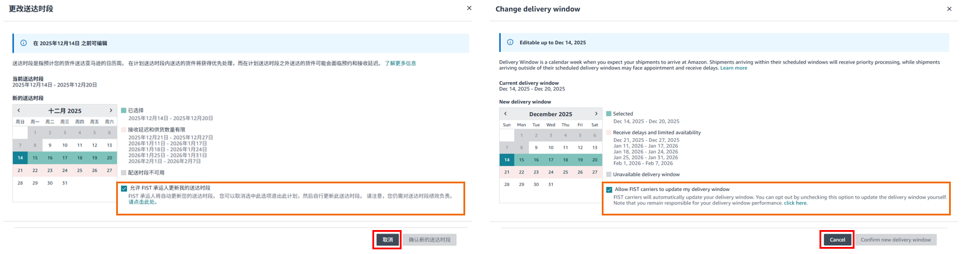Screen dimensions: 980x254
Task: Open the 了解更多信息 link
Action: pos(400,63)
